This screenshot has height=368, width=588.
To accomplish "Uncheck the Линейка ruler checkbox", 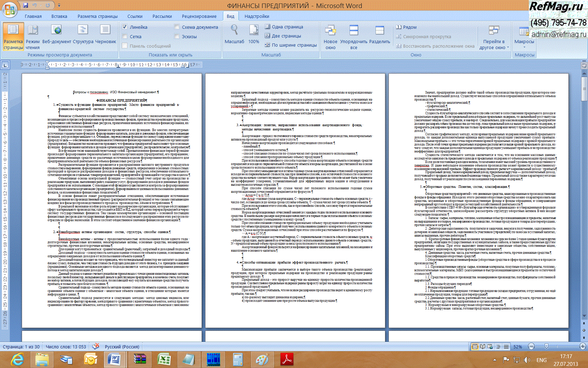I will coord(125,27).
